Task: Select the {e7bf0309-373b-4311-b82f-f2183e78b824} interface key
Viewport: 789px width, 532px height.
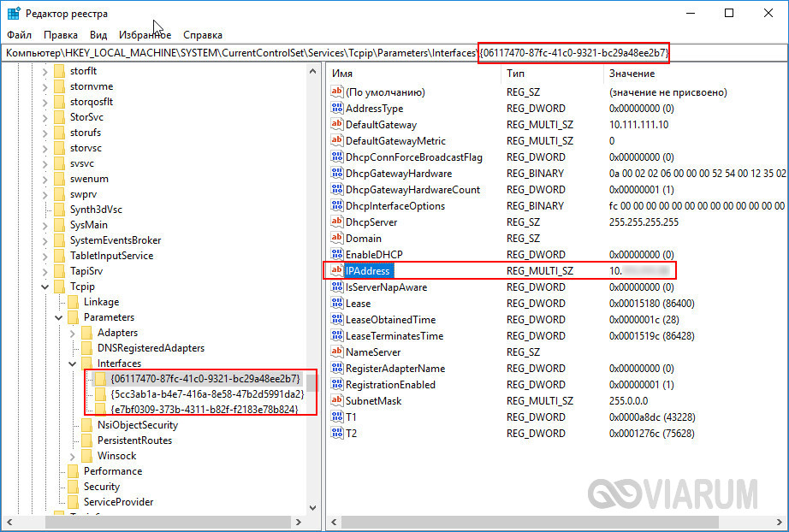Action: pos(204,410)
